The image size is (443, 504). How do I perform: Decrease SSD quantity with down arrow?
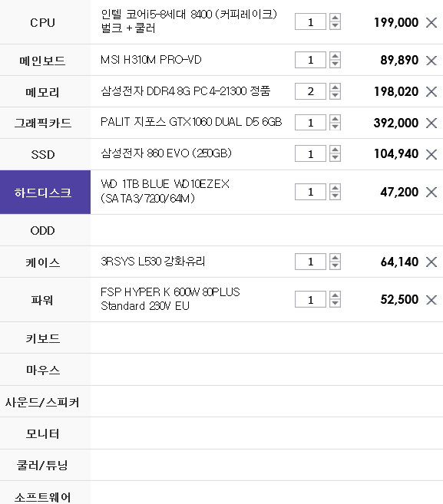pyautogui.click(x=335, y=157)
